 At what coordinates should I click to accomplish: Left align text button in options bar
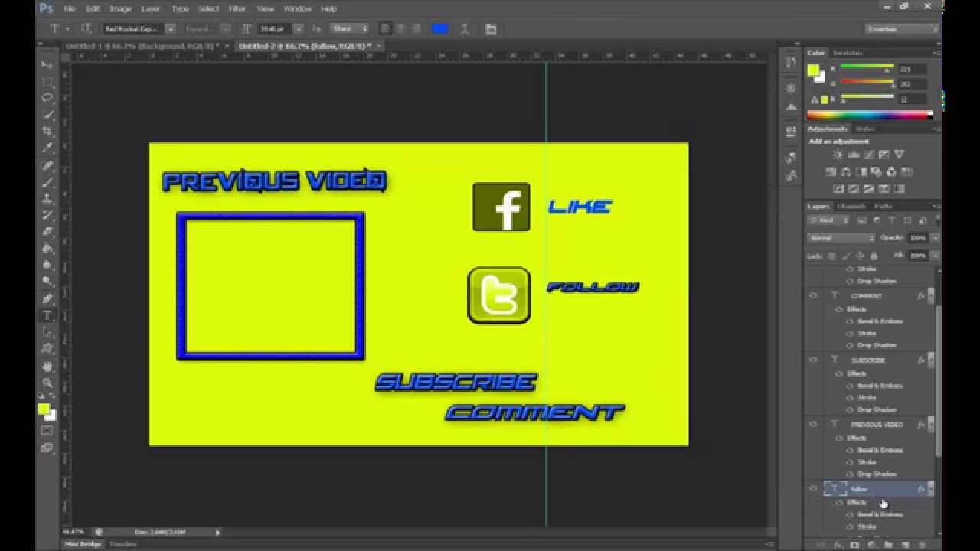[386, 29]
